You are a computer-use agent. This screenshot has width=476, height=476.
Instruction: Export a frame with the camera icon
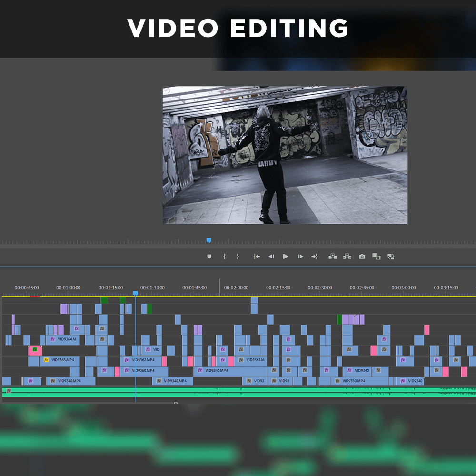362,257
